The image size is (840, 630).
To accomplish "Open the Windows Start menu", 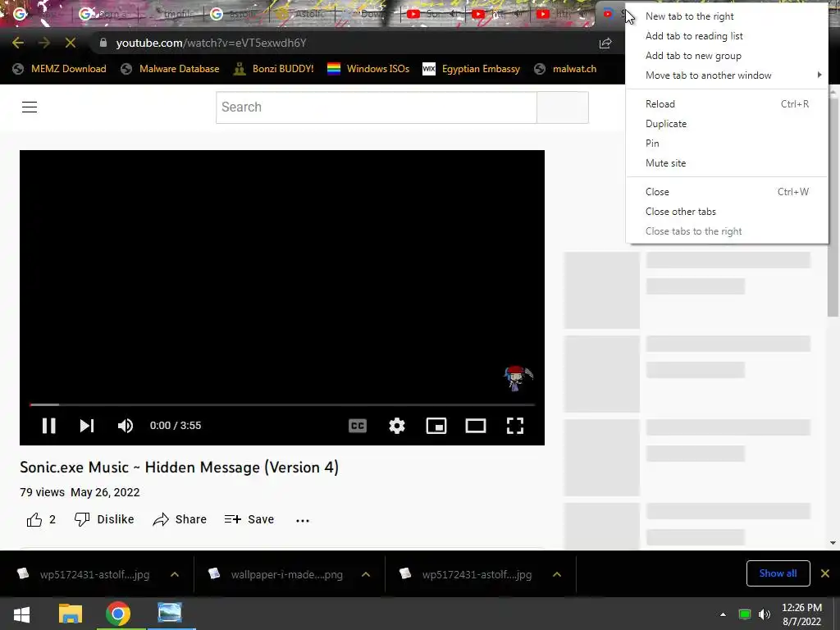I will pyautogui.click(x=22, y=614).
